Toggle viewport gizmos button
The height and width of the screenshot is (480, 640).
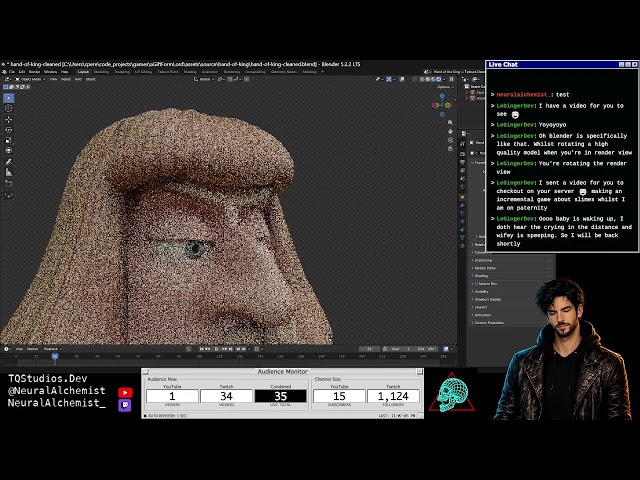(389, 79)
